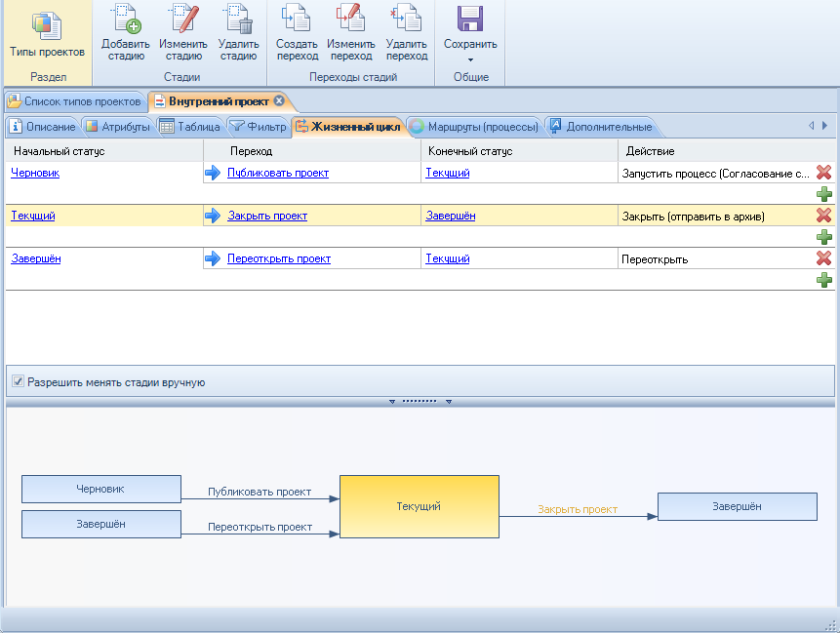Expand the Сохранить dropdown arrow
The image size is (840, 633).
(x=470, y=59)
